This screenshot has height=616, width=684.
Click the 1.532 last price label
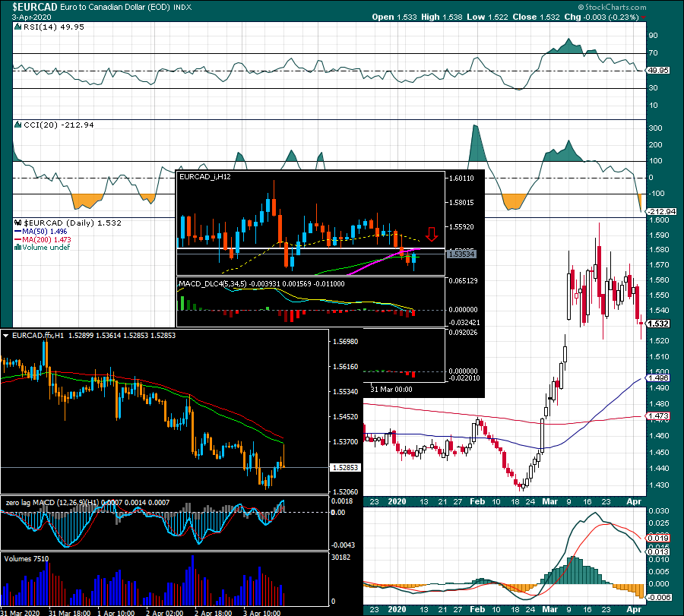tap(658, 324)
